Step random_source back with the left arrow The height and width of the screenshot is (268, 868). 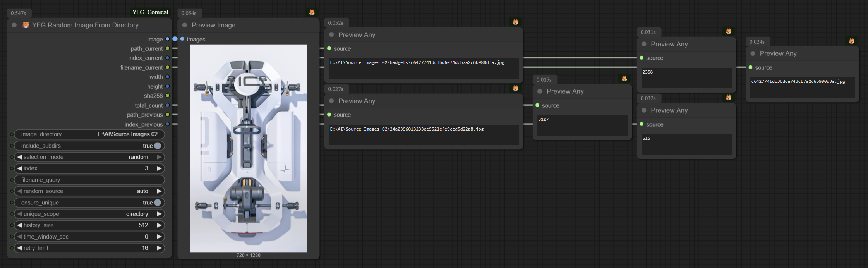(19, 191)
